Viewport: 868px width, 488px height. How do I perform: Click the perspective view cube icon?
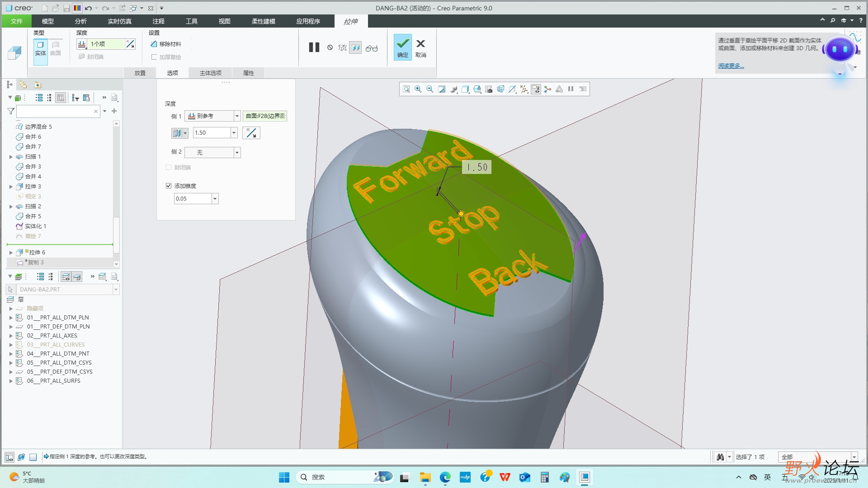(500, 89)
